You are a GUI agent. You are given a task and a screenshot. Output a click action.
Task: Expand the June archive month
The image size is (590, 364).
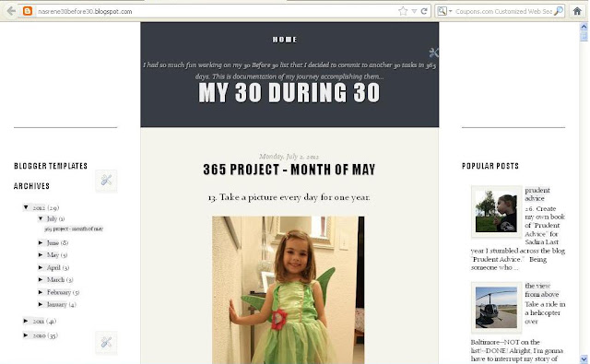(41, 243)
